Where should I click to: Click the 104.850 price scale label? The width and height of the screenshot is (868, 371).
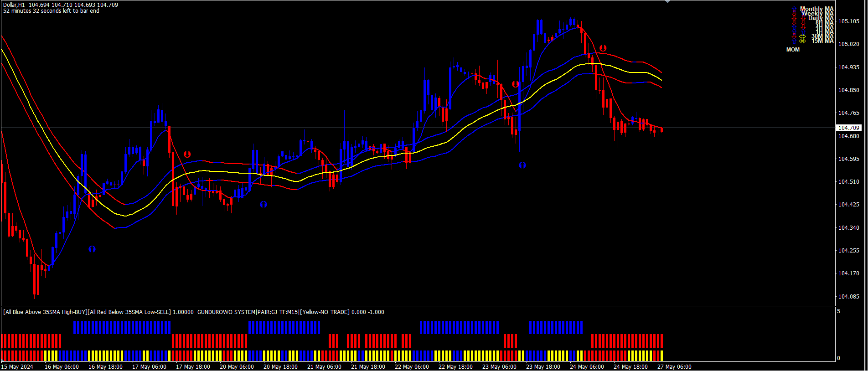pyautogui.click(x=849, y=90)
